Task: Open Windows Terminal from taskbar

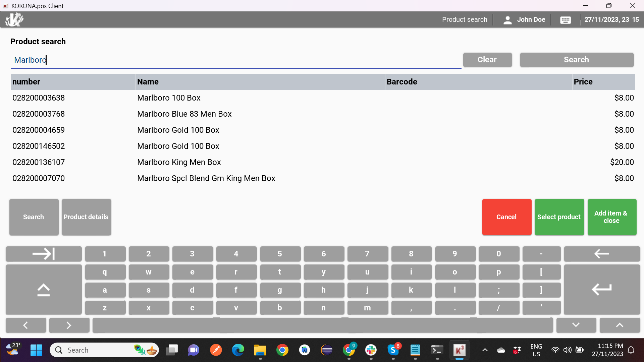Action: click(437, 350)
